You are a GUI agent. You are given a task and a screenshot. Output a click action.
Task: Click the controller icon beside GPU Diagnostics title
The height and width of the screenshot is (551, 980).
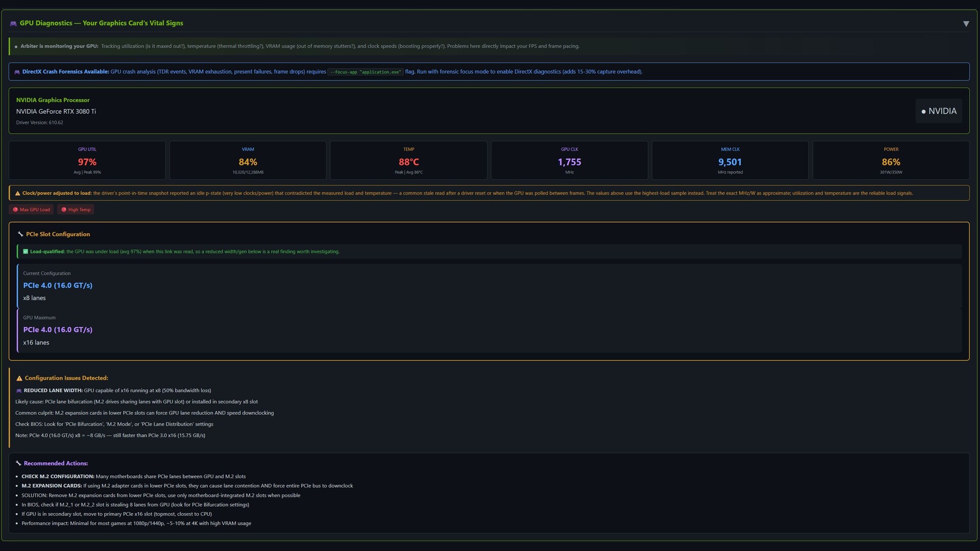[x=13, y=23]
